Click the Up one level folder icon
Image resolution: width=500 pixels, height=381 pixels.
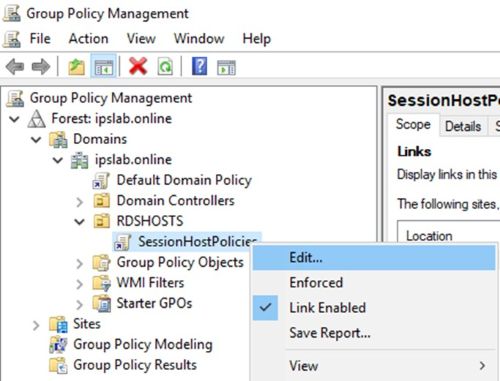coord(77,67)
